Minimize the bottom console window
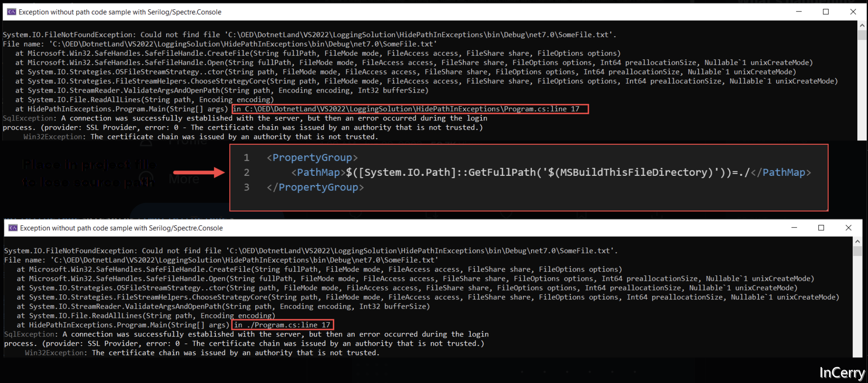 click(794, 228)
